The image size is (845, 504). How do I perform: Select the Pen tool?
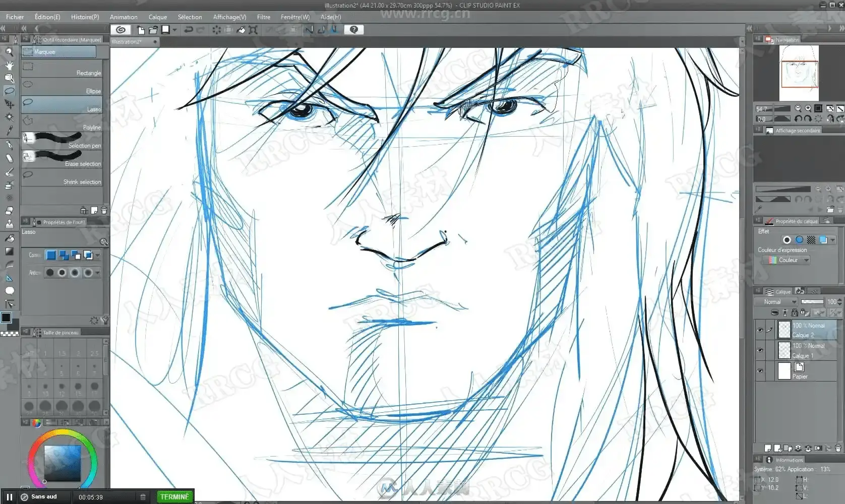tap(9, 145)
